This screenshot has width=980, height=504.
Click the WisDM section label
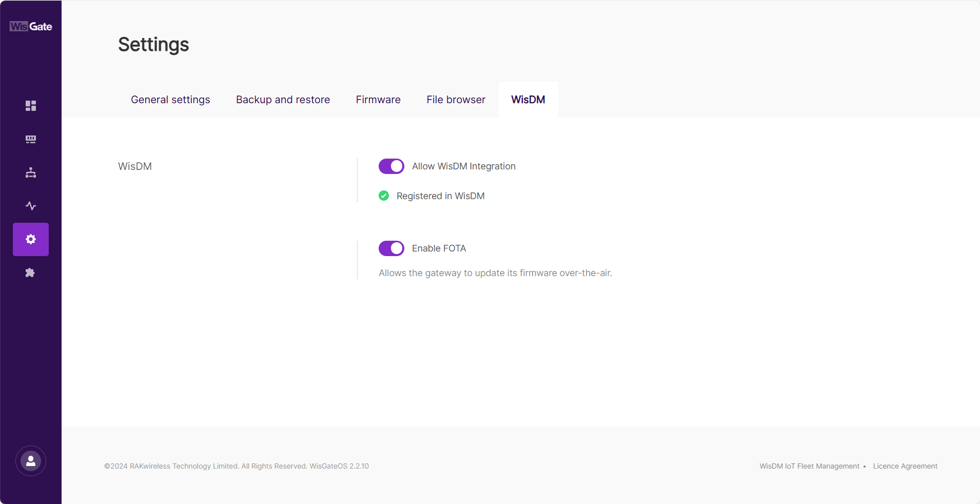coord(135,166)
